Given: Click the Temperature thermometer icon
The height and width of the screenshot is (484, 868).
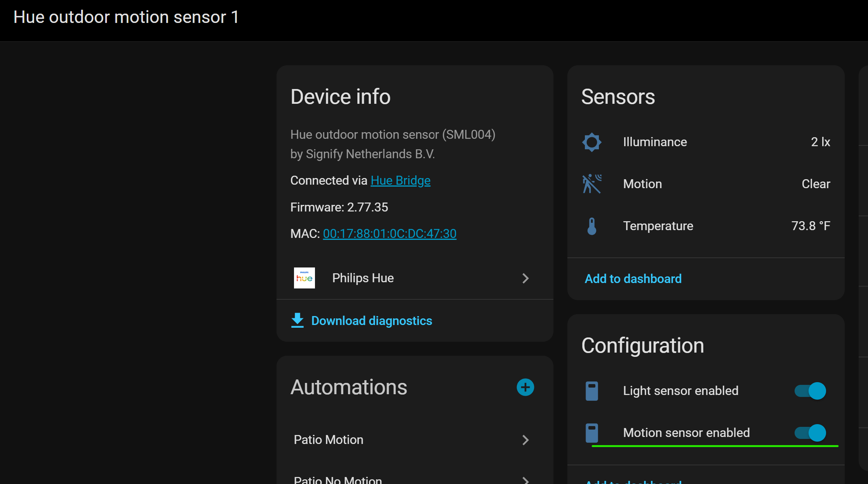Looking at the screenshot, I should pos(591,226).
